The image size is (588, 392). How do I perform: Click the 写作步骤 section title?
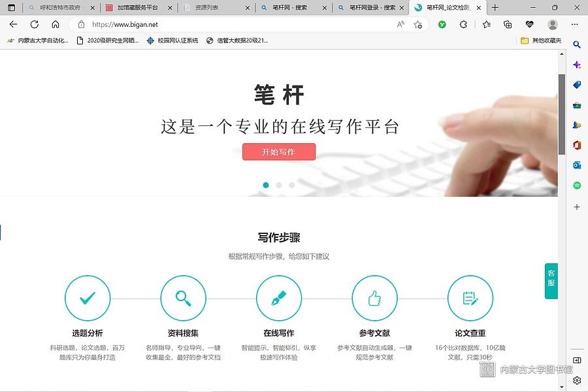[278, 237]
